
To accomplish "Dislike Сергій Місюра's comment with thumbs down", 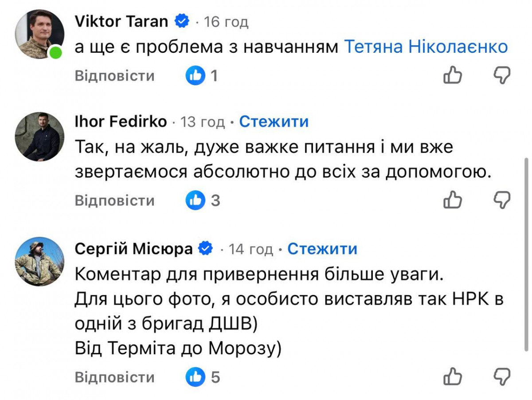I will click(x=502, y=377).
